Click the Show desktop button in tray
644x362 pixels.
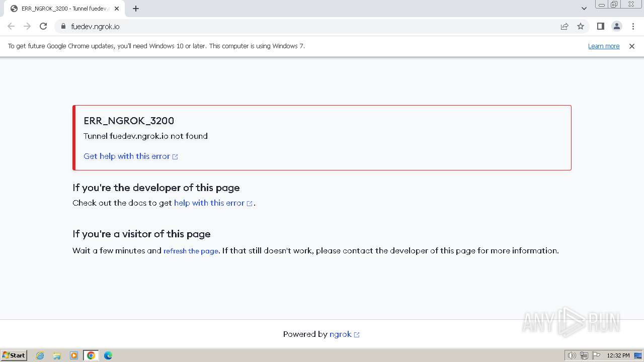(x=638, y=355)
